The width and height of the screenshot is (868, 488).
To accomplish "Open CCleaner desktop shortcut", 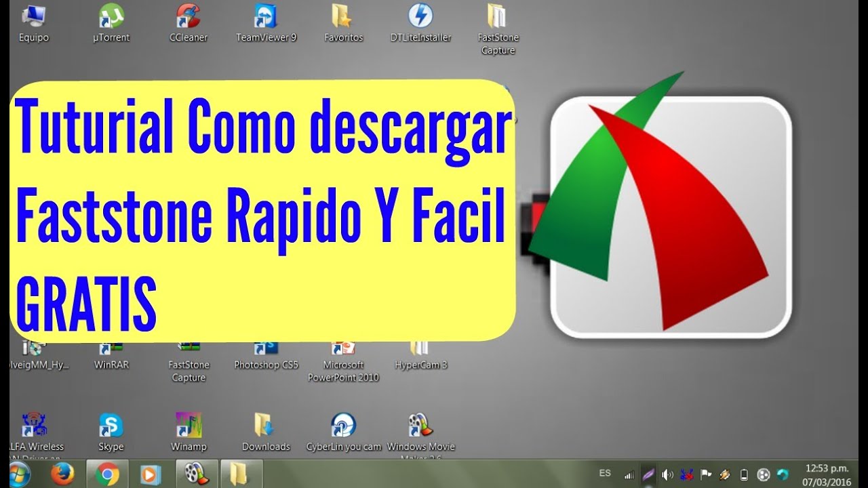I will [x=189, y=22].
